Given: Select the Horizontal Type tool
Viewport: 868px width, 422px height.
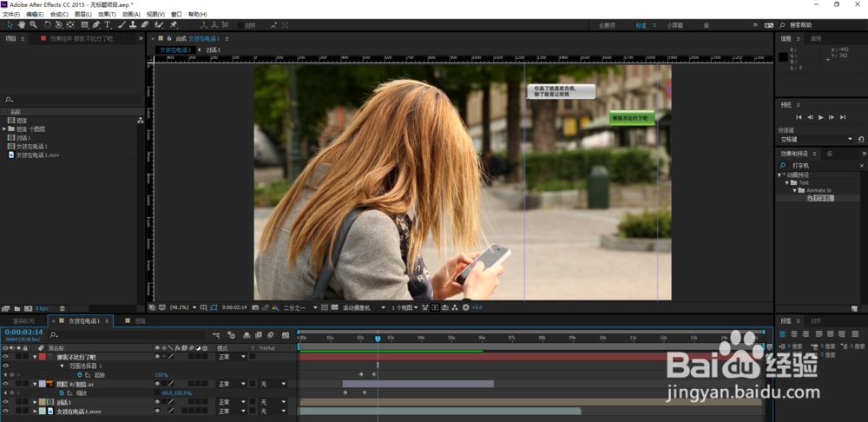Looking at the screenshot, I should point(108,25).
